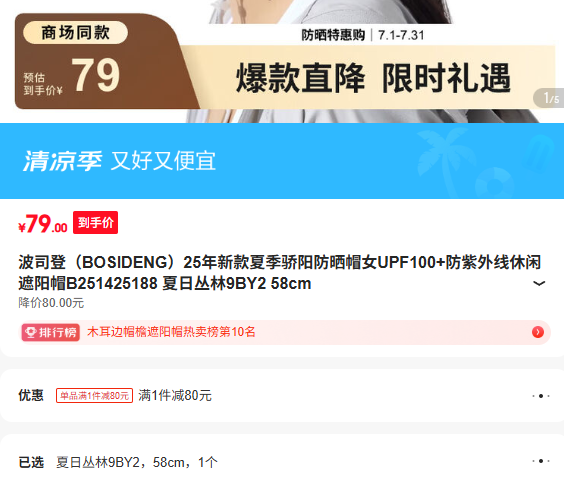Open selected option 夏日丛林9BY2, 58cm, 1个
This screenshot has height=478, width=564.
[x=137, y=462]
